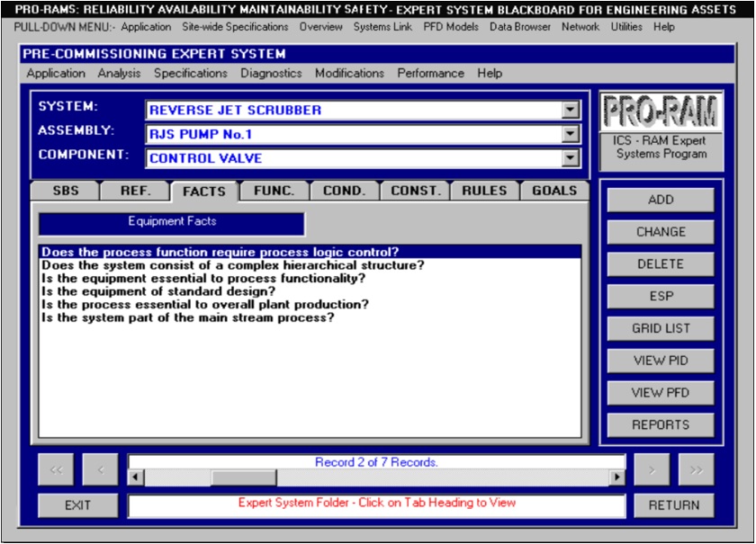Click the VIEW PID button

(661, 361)
